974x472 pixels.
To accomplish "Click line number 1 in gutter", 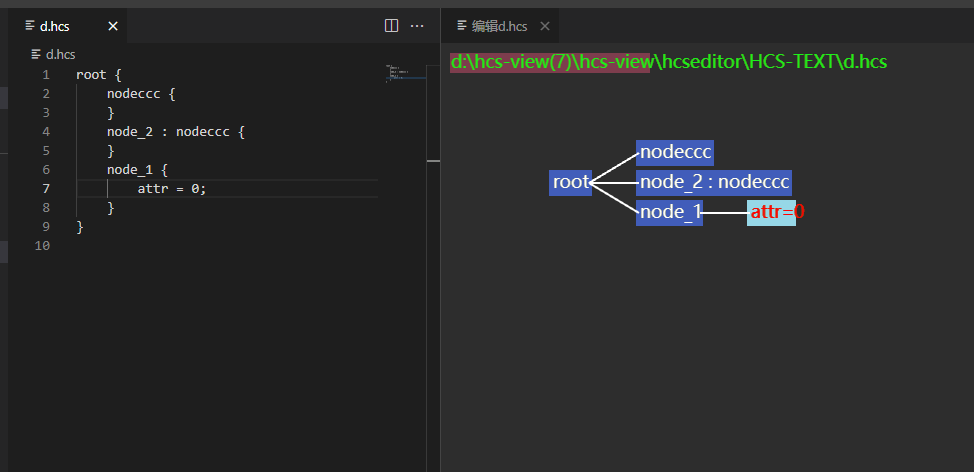I will pyautogui.click(x=45, y=75).
